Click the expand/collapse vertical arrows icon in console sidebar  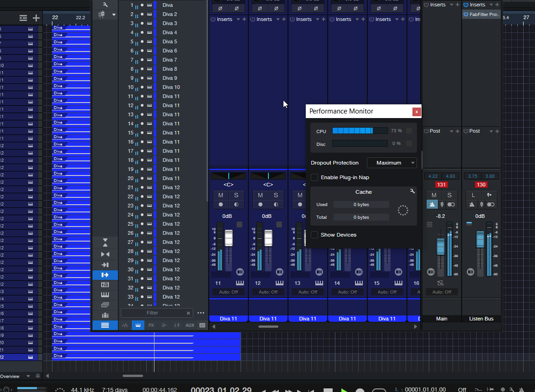coord(105,242)
